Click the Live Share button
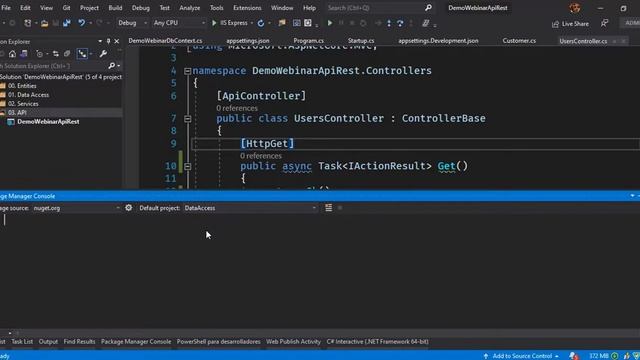Image resolution: width=640 pixels, height=360 pixels. (x=570, y=24)
